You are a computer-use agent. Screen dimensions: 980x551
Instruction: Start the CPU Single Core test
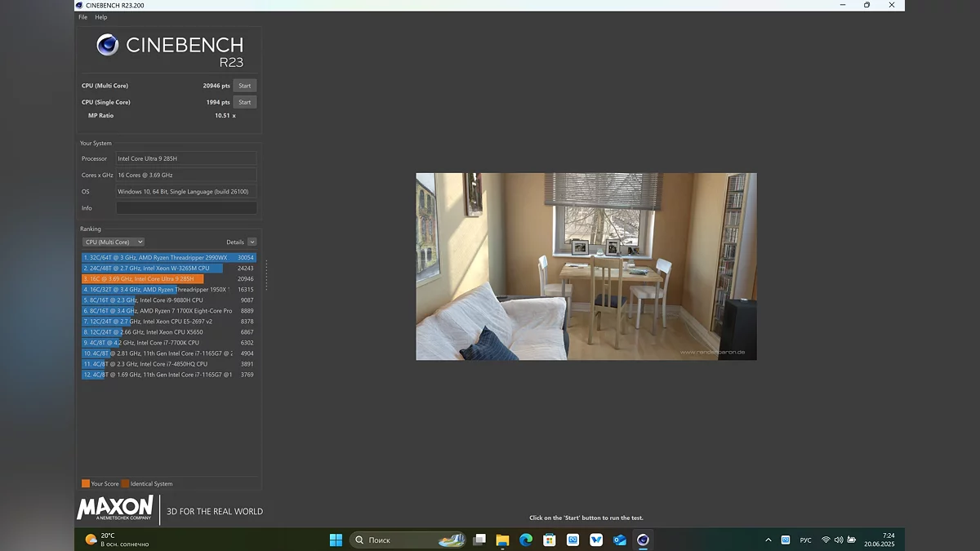pos(244,102)
